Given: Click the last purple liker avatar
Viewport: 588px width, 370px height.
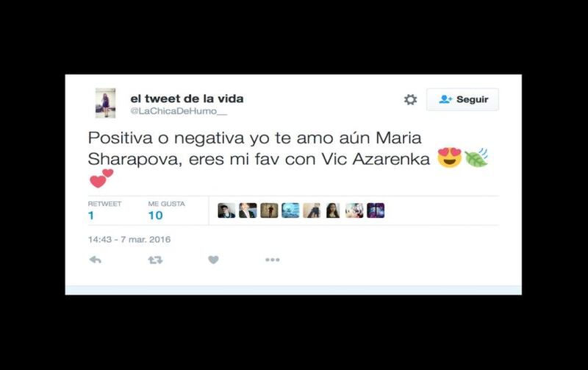Looking at the screenshot, I should pyautogui.click(x=376, y=210).
